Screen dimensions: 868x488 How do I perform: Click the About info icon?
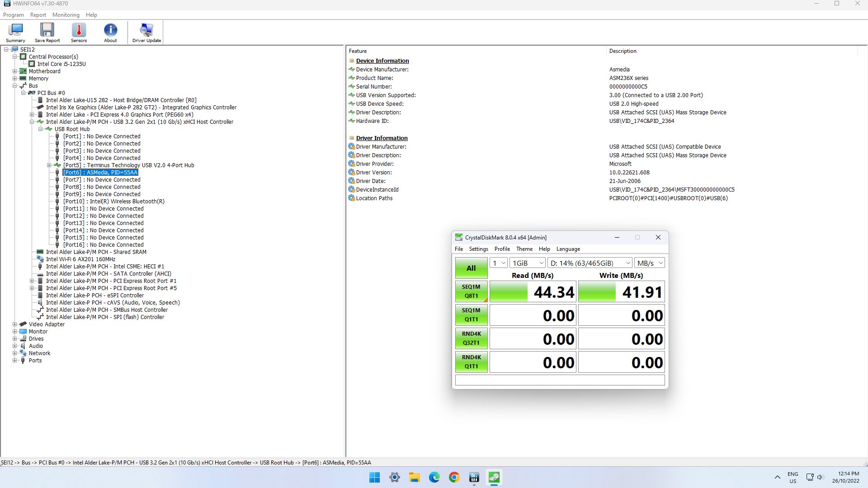pos(110,33)
